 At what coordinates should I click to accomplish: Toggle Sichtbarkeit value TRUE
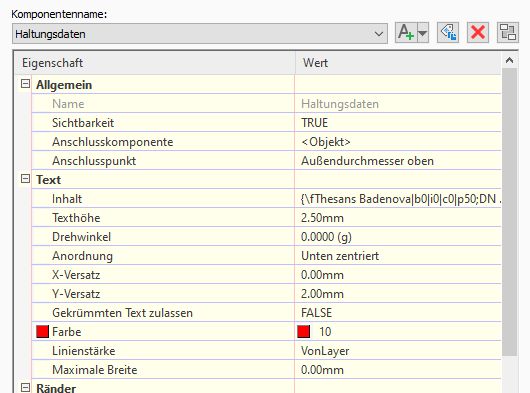click(x=398, y=123)
